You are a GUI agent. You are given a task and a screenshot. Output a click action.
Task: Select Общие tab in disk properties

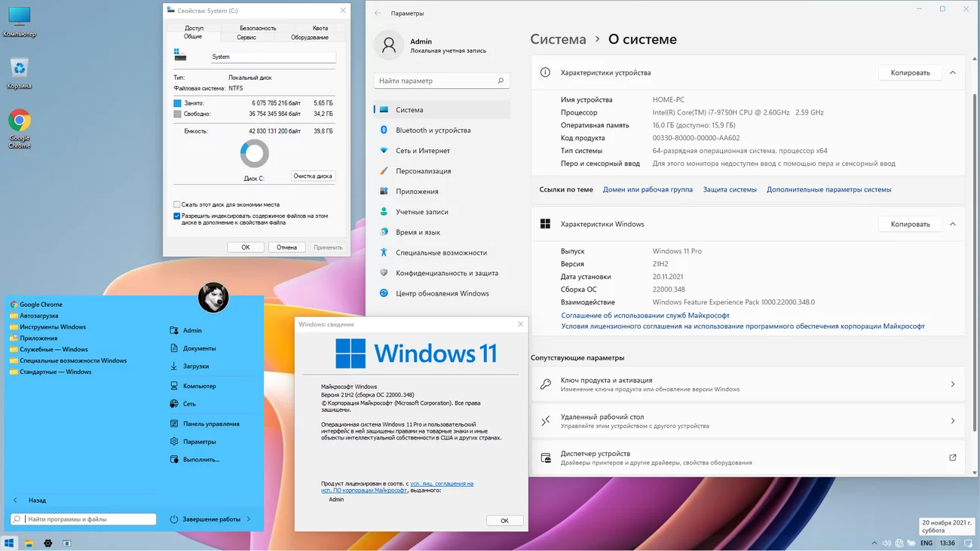(193, 36)
